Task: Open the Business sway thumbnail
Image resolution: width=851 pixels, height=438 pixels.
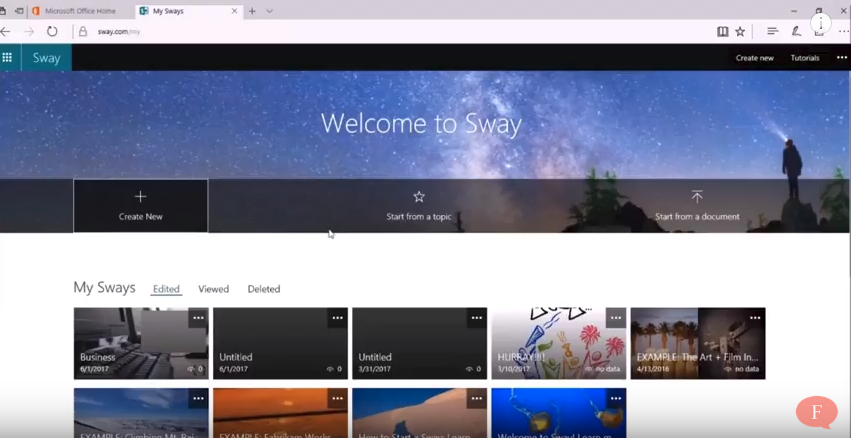Action: (141, 343)
